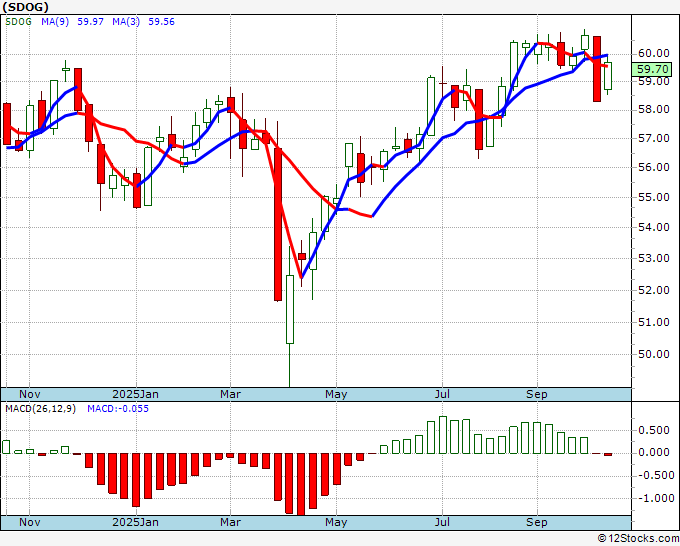Viewport: 680px width, 546px height.
Task: Click the 0.500 MACD axis label
Action: pos(654,430)
